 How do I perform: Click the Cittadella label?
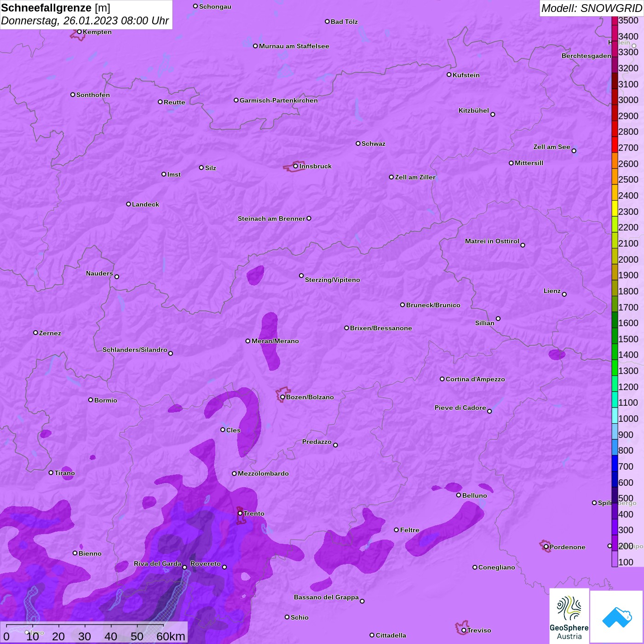click(x=391, y=635)
